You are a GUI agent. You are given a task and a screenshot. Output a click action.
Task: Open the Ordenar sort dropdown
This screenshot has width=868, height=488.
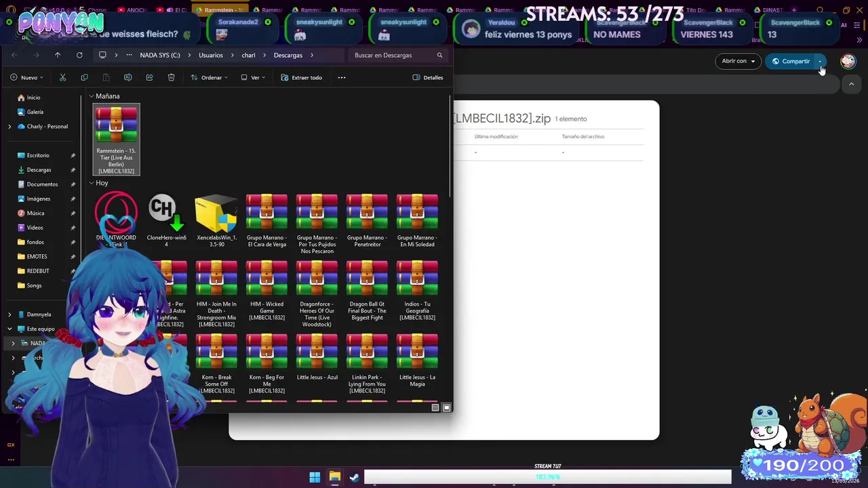coord(209,77)
